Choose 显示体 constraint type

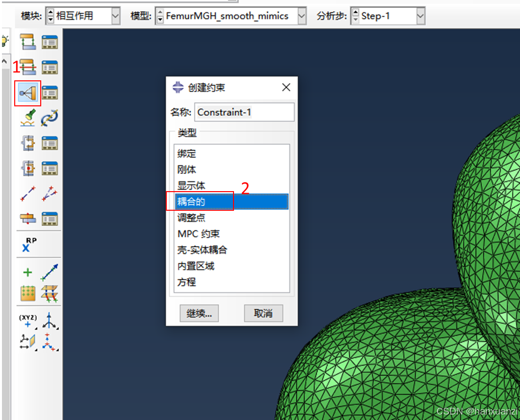[x=232, y=185]
